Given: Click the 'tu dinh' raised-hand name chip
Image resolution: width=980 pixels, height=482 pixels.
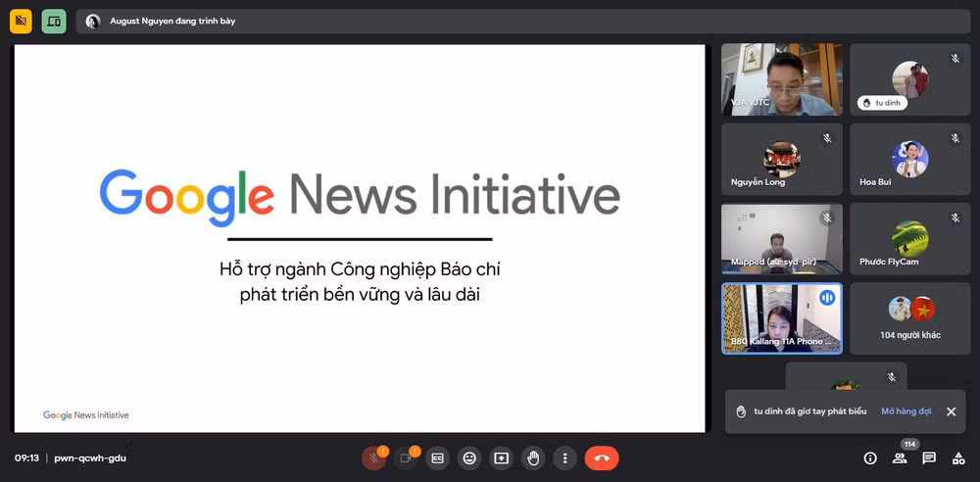Looking at the screenshot, I should [x=883, y=103].
